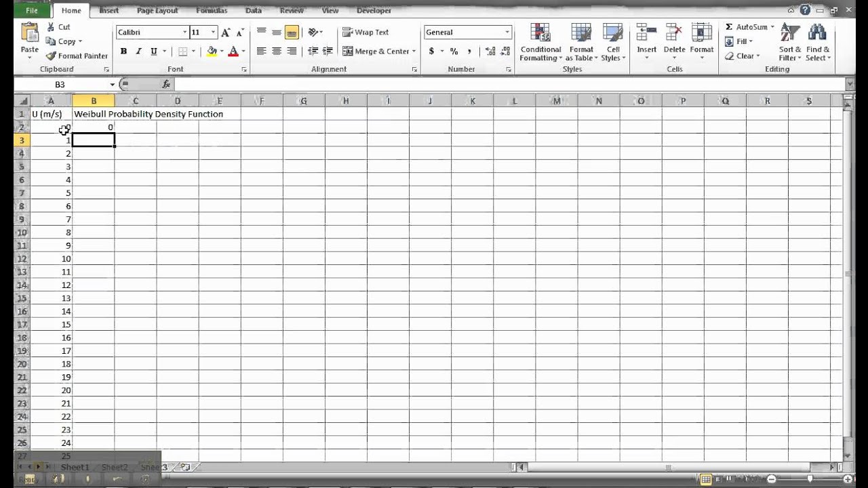Open font size dropdown arrow
The height and width of the screenshot is (488, 868).
pyautogui.click(x=213, y=33)
